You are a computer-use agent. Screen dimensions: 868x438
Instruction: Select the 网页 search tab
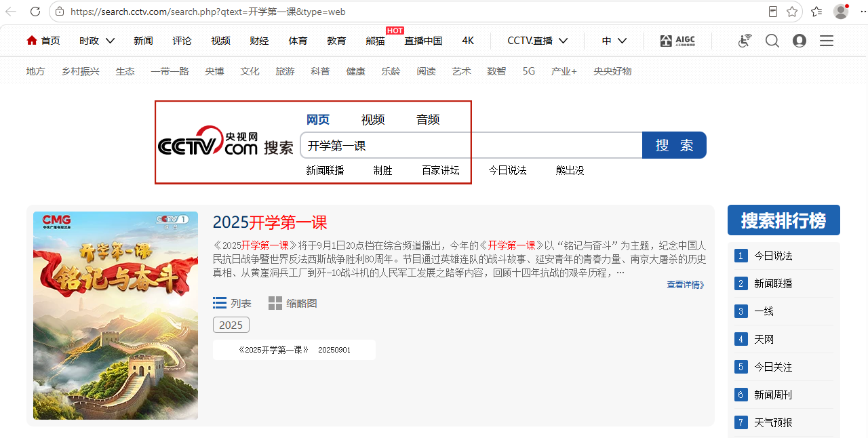coord(318,119)
